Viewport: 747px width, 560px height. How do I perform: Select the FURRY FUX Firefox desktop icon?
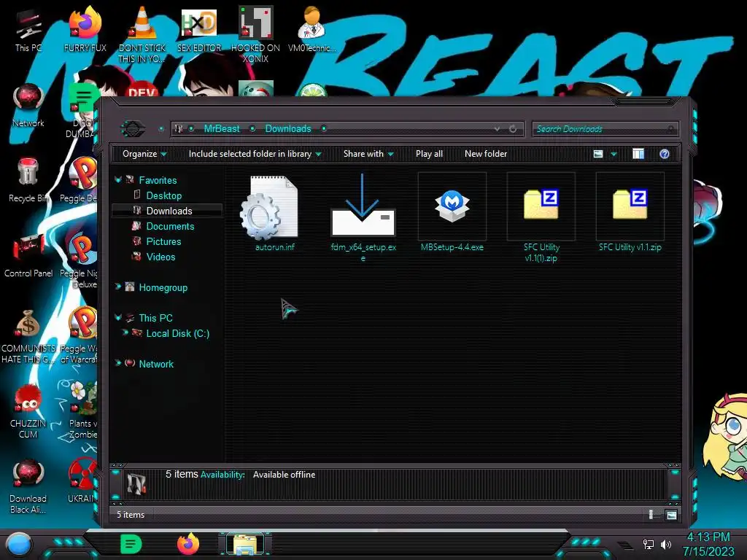(x=85, y=28)
